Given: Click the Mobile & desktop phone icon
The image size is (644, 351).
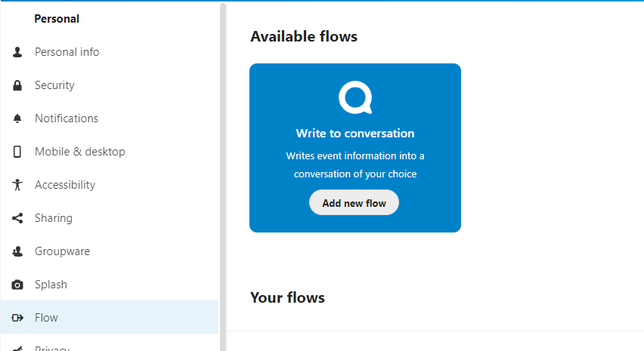Looking at the screenshot, I should pyautogui.click(x=17, y=152).
